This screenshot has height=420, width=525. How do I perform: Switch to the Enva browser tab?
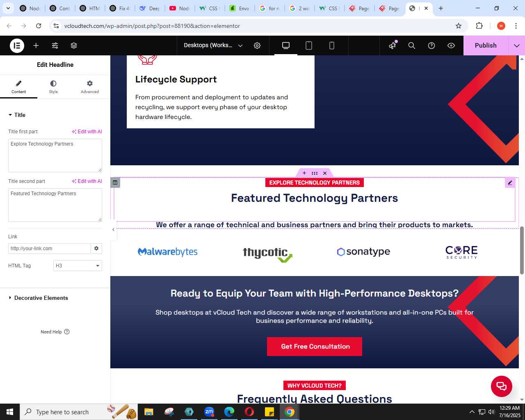(240, 8)
